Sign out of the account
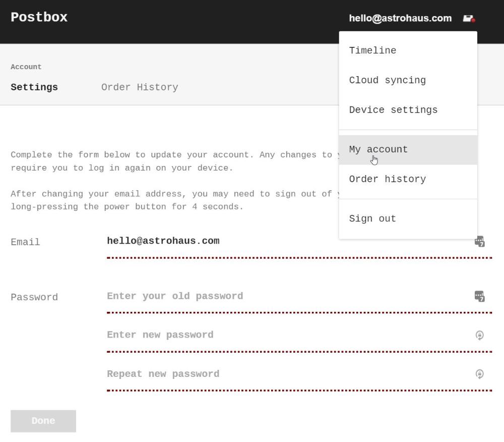The width and height of the screenshot is (504, 442). pos(408,219)
